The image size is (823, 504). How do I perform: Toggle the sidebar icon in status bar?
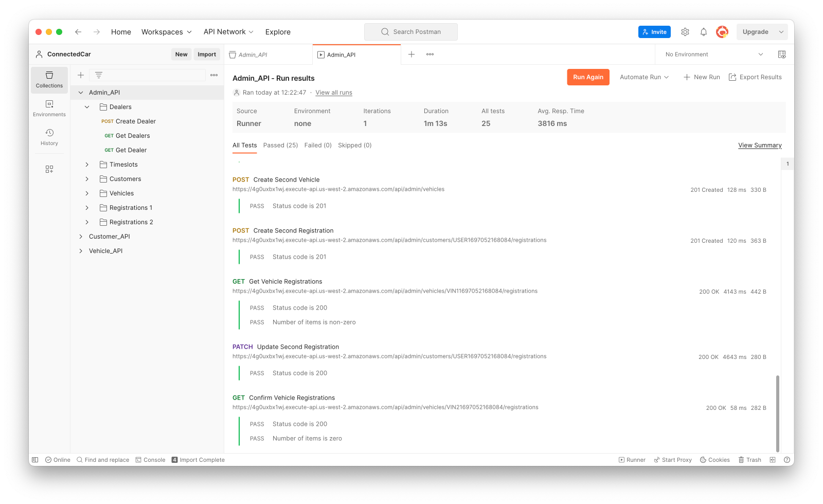tap(35, 460)
